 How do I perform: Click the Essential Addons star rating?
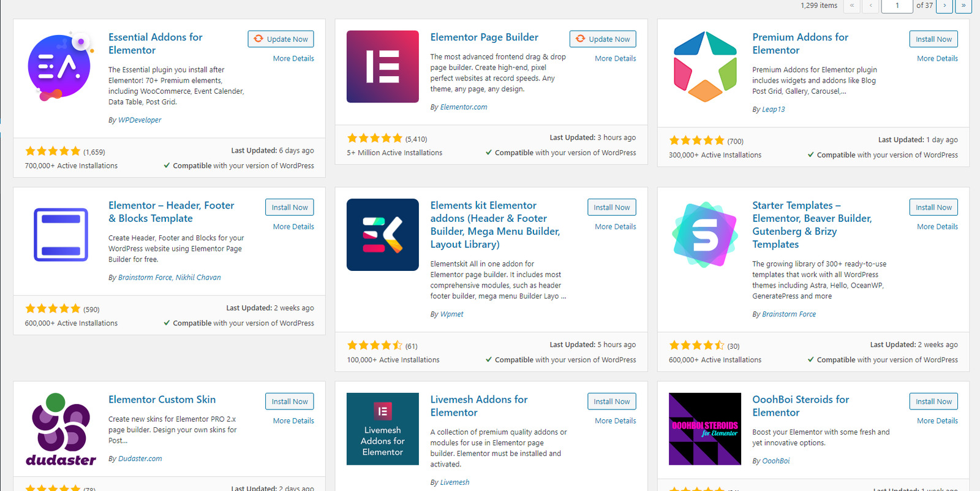[53, 151]
